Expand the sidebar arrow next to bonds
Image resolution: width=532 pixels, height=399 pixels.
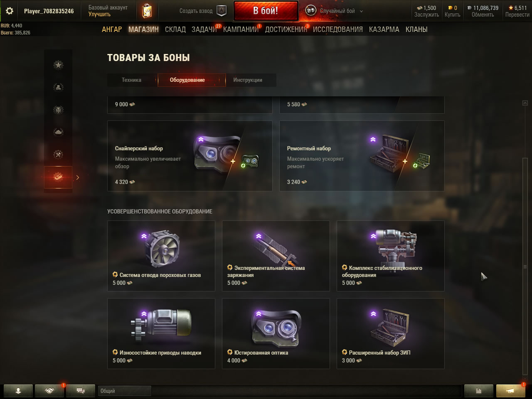[78, 177]
